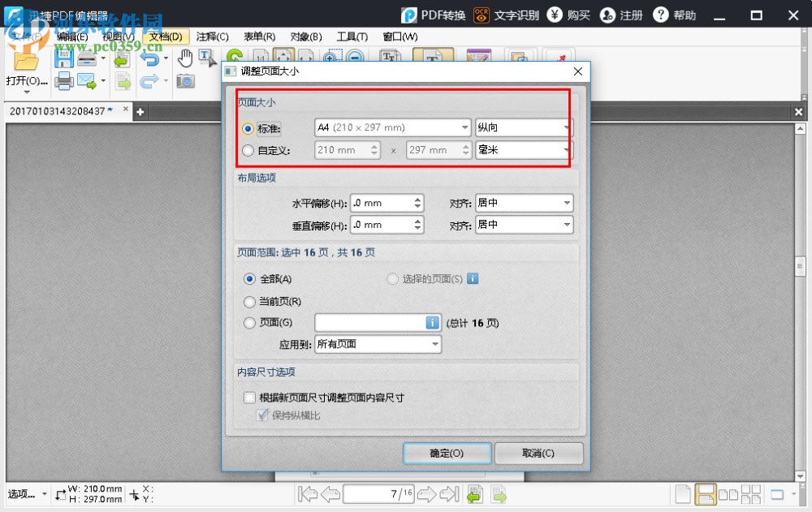Click the snapshot camera icon
Screen dimensions: 812x512
(185, 80)
